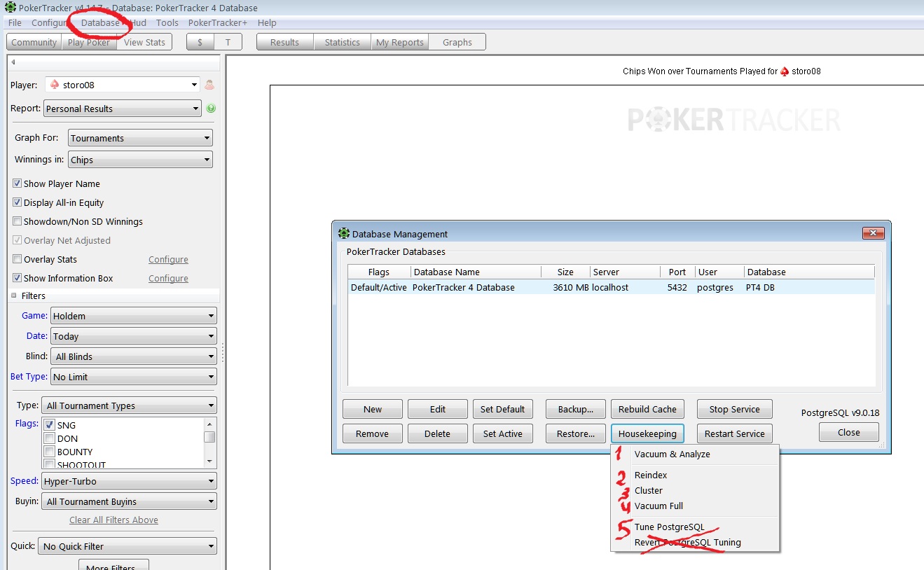Click the green help icon next to Report

click(211, 109)
